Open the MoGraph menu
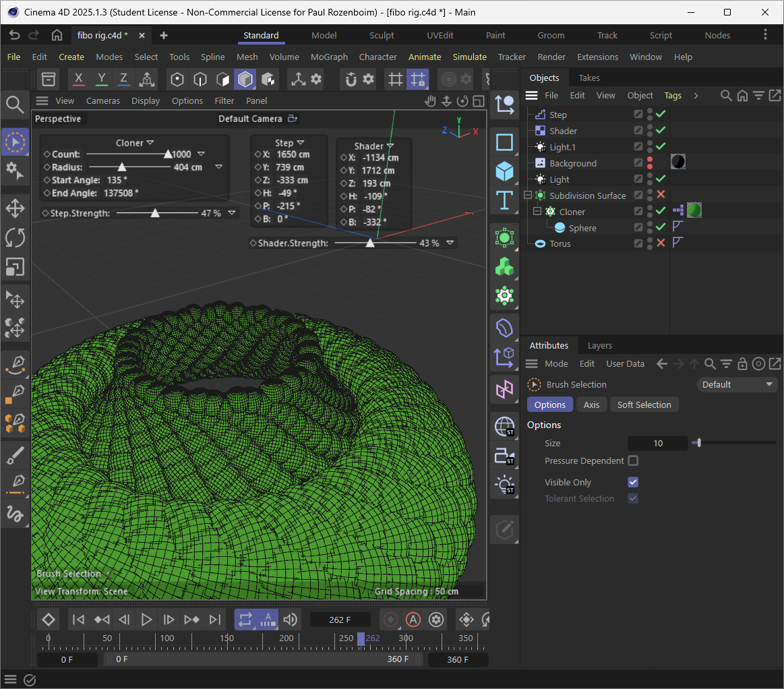Screen dimensions: 784x689 329,57
